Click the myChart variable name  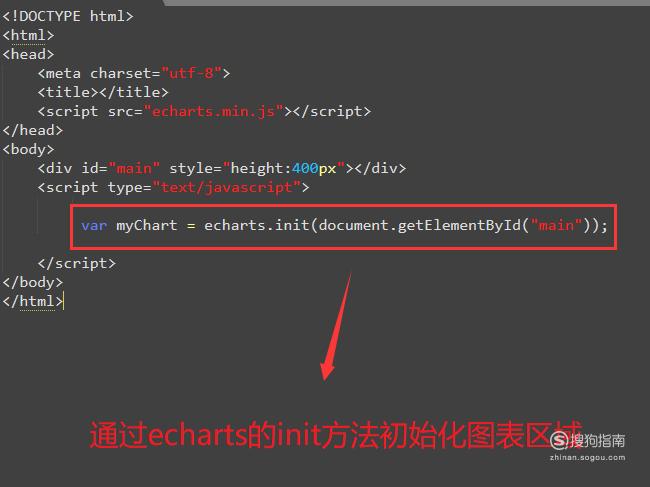(146, 225)
